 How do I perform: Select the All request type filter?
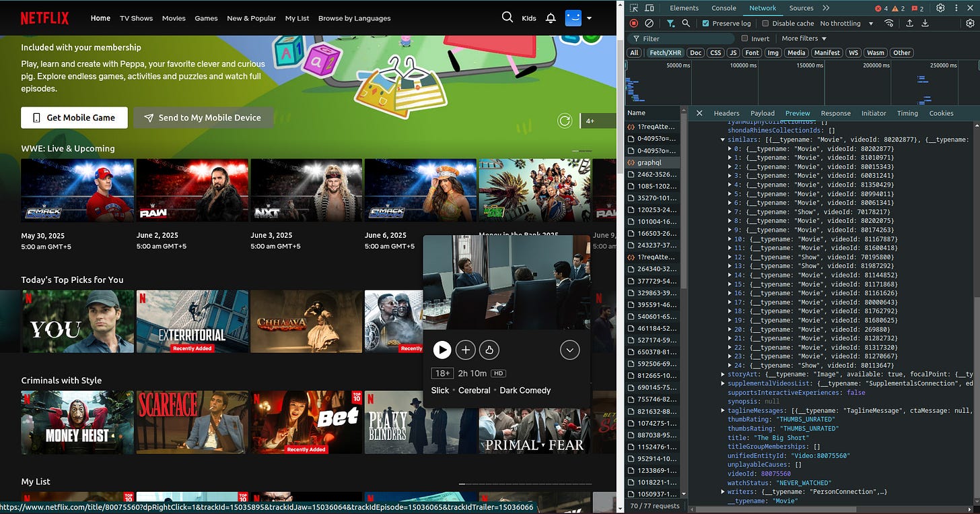(634, 53)
